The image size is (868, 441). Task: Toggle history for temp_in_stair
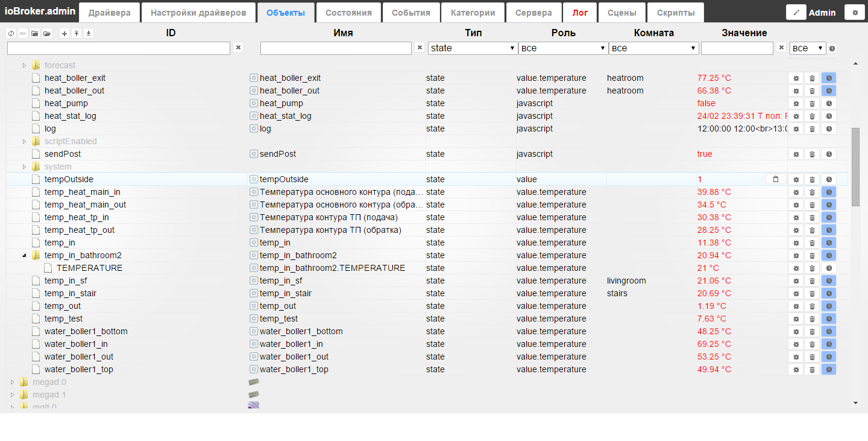coord(829,293)
